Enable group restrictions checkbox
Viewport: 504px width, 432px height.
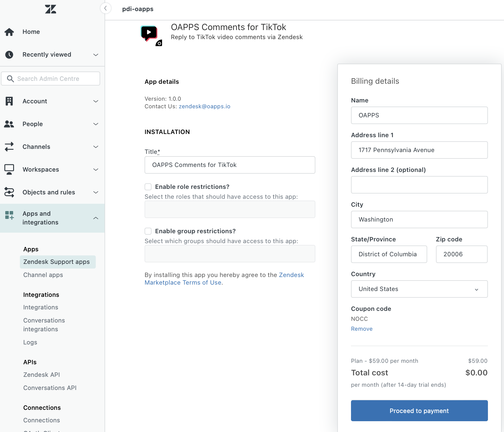coord(148,231)
